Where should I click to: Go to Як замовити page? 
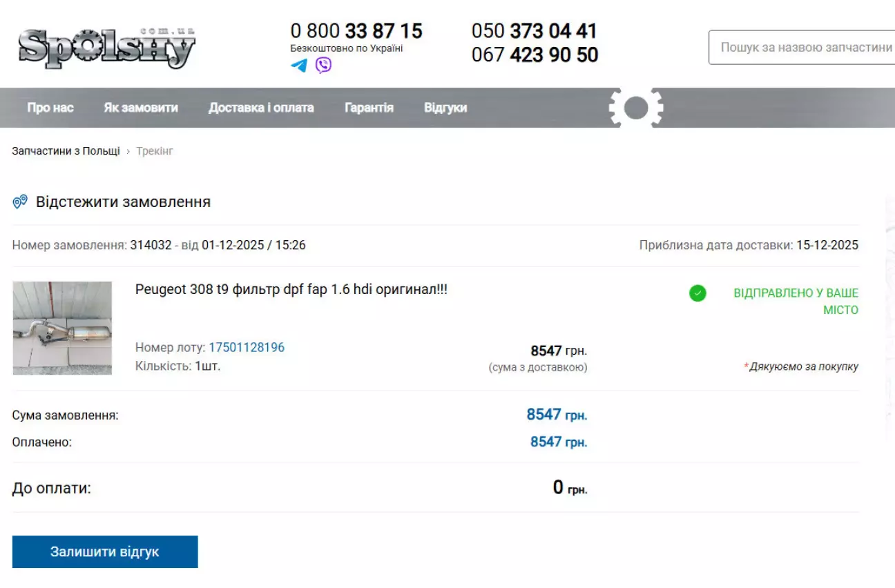(x=141, y=108)
